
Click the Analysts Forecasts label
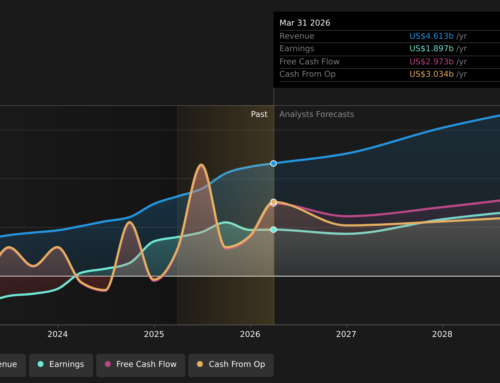317,114
